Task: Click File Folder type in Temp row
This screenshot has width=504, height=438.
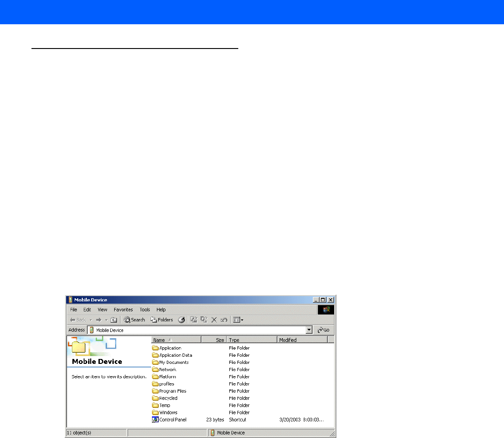Action: pos(239,405)
